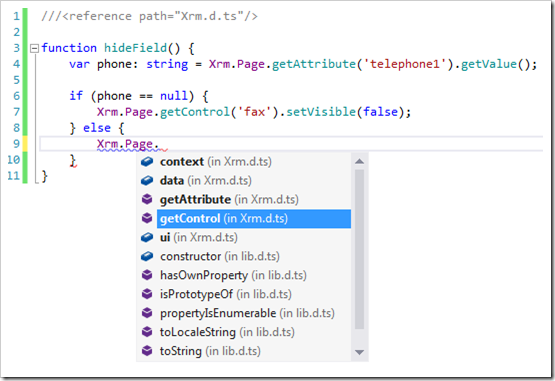Click line number 11 in the gutter
The width and height of the screenshot is (555, 381).
pos(13,176)
